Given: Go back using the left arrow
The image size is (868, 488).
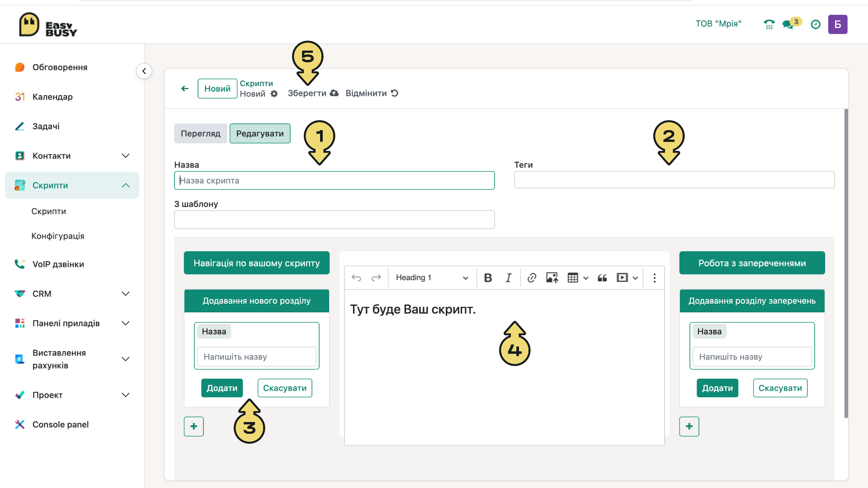Looking at the screenshot, I should point(185,89).
